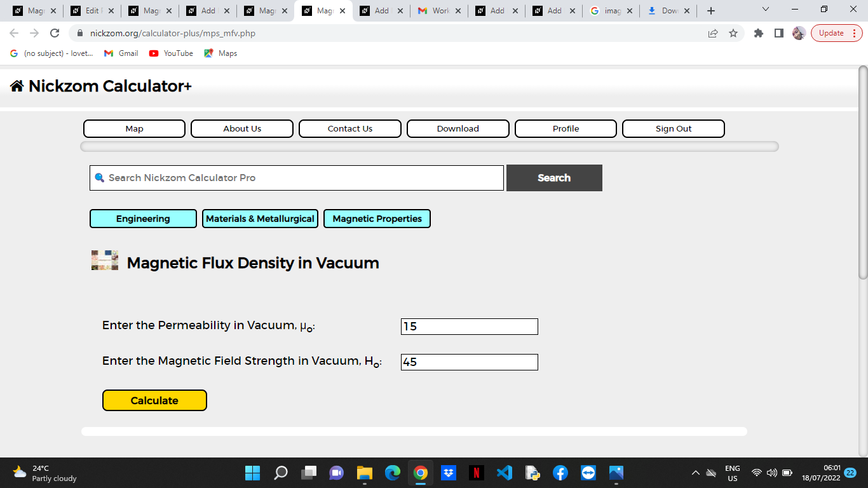Click the thumbnail beside Magnetic Flux Density title
The height and width of the screenshot is (488, 868).
(x=105, y=261)
